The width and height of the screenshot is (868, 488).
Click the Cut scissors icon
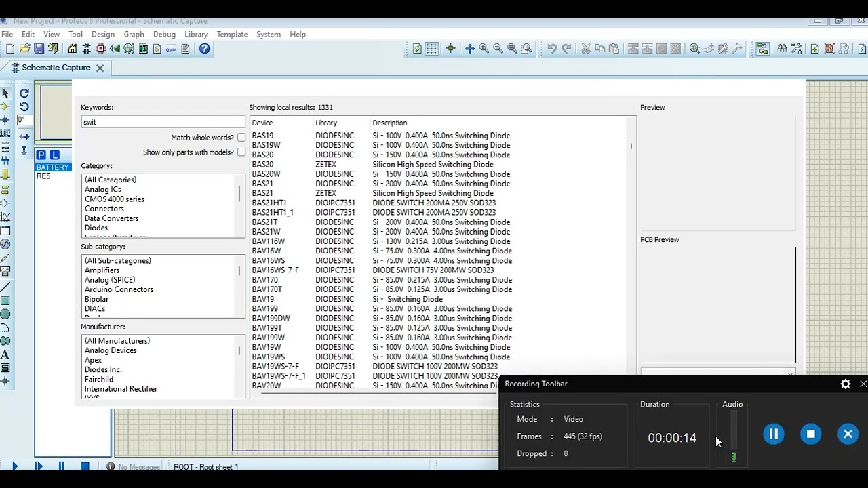point(585,49)
